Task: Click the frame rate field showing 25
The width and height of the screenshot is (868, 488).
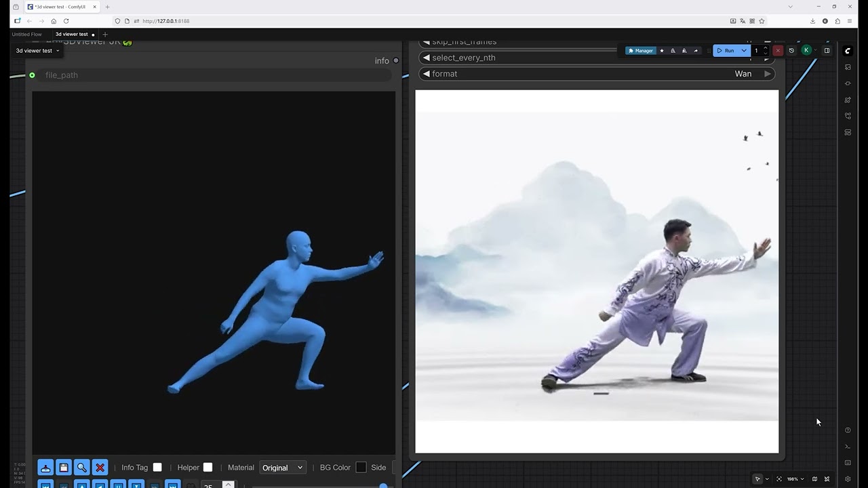Action: click(212, 485)
